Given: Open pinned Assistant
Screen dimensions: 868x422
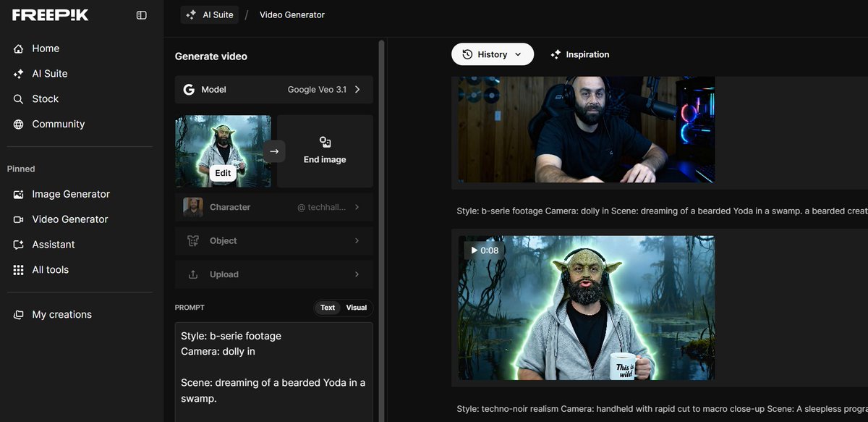Looking at the screenshot, I should 54,245.
